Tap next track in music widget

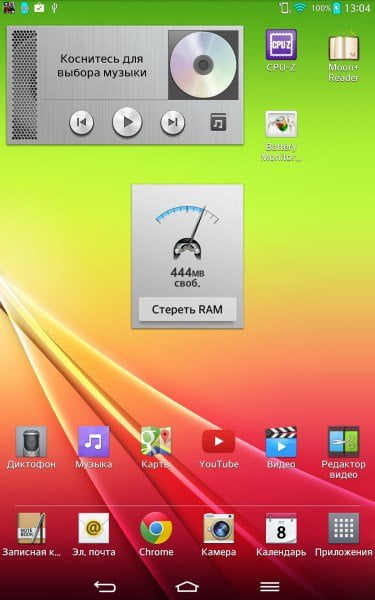coord(172,122)
